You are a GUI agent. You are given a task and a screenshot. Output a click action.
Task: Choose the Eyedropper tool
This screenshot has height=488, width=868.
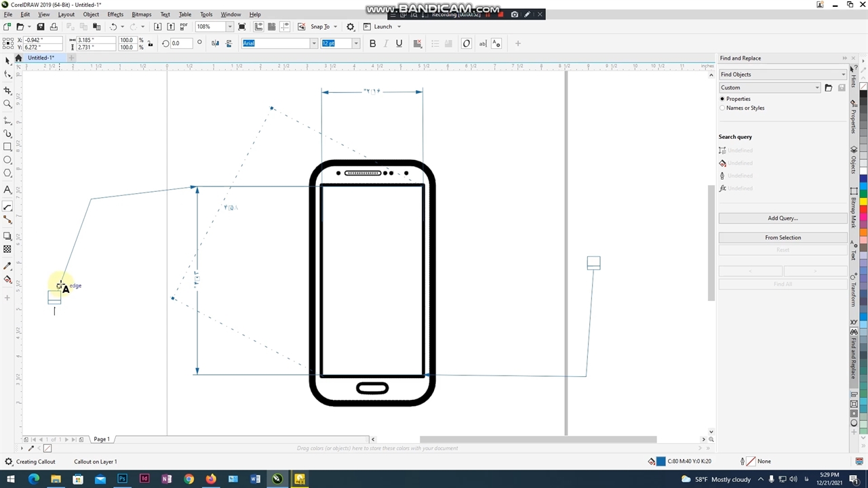[7, 266]
